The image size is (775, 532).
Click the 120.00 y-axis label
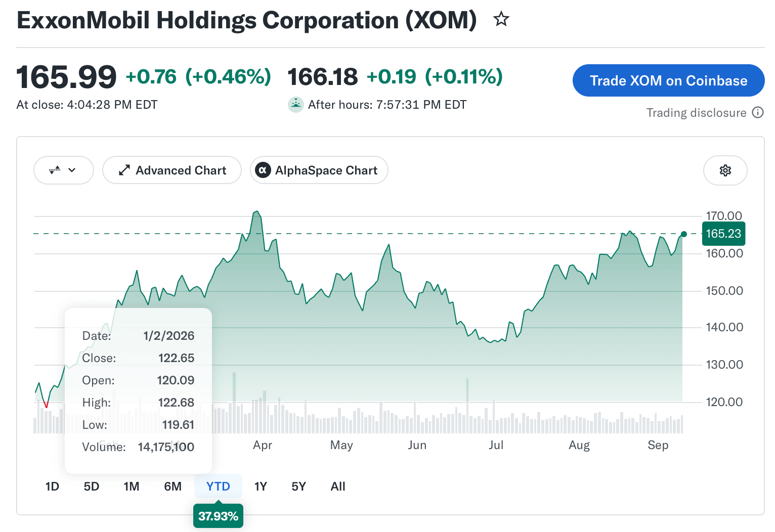724,402
